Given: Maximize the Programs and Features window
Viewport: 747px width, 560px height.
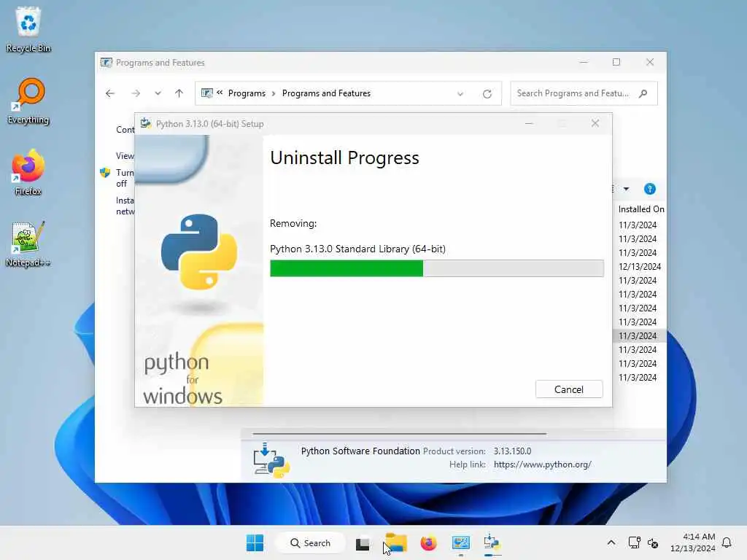Looking at the screenshot, I should (616, 62).
